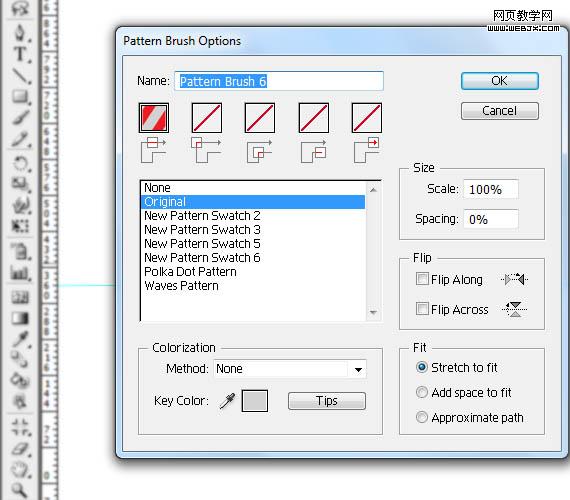Open the Colorization Method dropdown
Screen dimensions: 570x500
(290, 369)
